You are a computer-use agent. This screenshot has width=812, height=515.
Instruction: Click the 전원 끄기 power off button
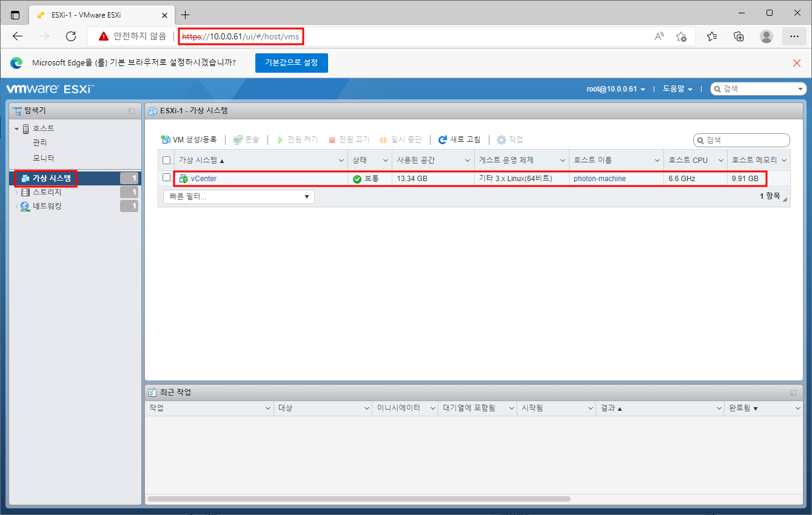click(349, 140)
